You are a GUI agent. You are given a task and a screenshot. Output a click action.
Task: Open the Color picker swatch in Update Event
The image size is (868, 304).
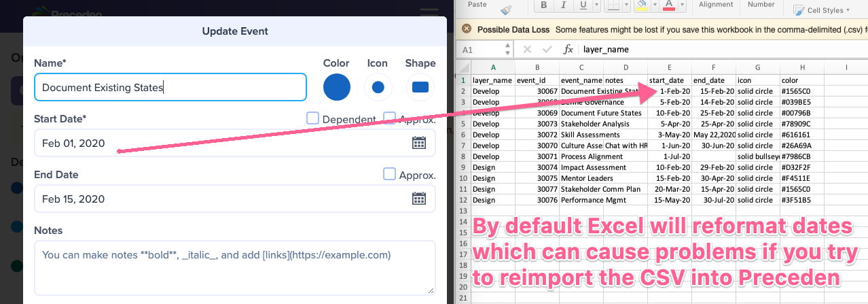click(337, 87)
